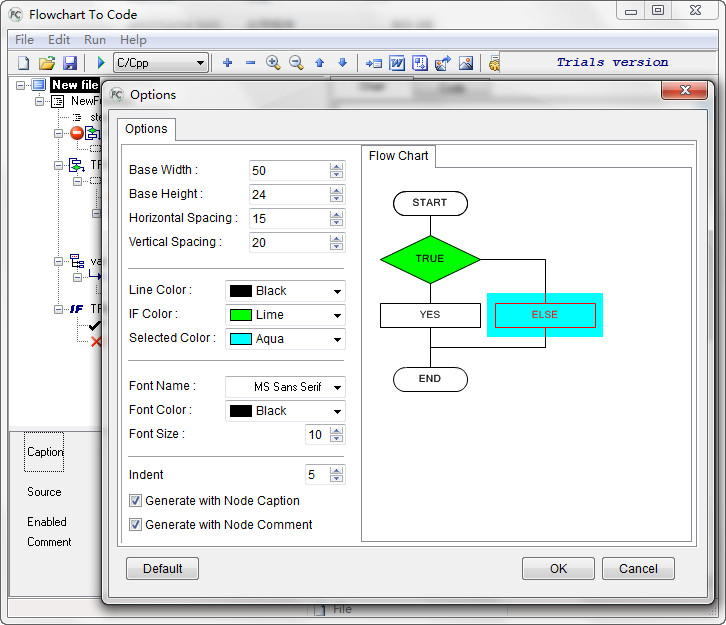The height and width of the screenshot is (625, 726).
Task: Increase Font Size with spinner up
Action: coord(337,431)
